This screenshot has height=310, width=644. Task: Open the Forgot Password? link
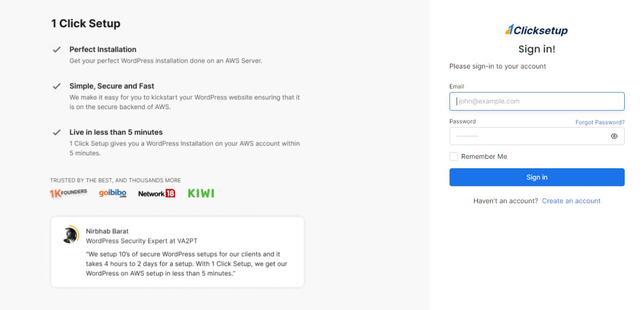click(600, 122)
